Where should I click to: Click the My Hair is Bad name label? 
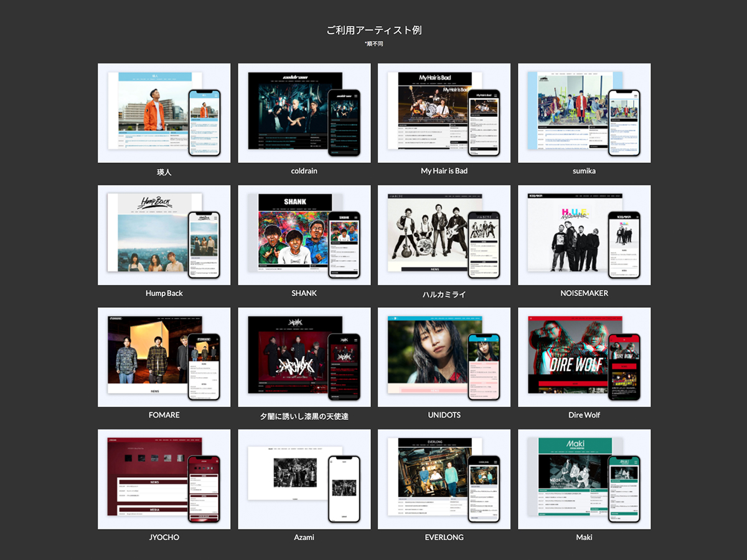[444, 170]
